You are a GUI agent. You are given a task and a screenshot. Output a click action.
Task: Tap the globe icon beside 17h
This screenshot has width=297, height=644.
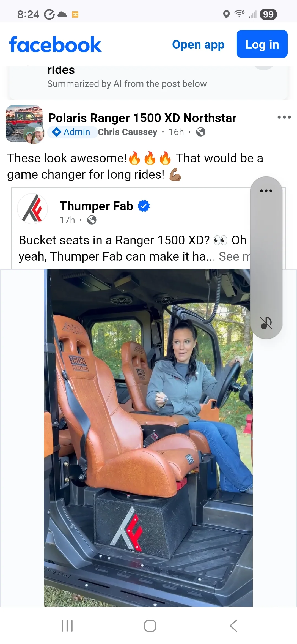pyautogui.click(x=92, y=220)
